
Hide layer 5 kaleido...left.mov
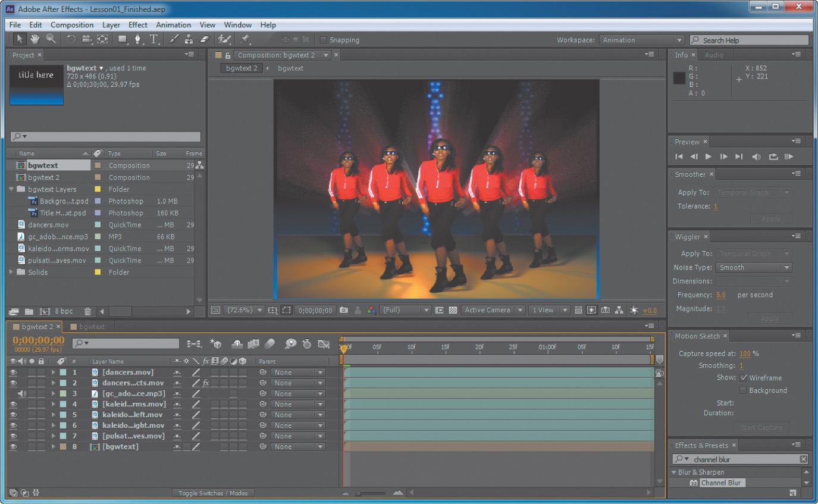tap(13, 415)
